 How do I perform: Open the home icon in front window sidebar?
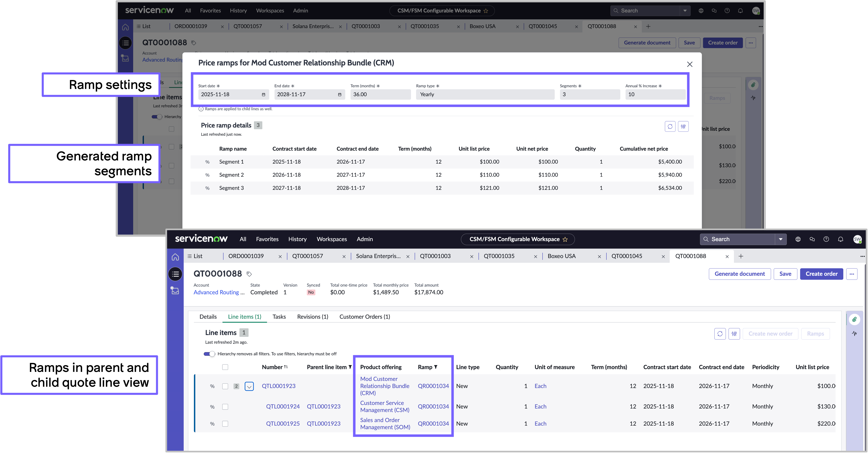pyautogui.click(x=175, y=257)
